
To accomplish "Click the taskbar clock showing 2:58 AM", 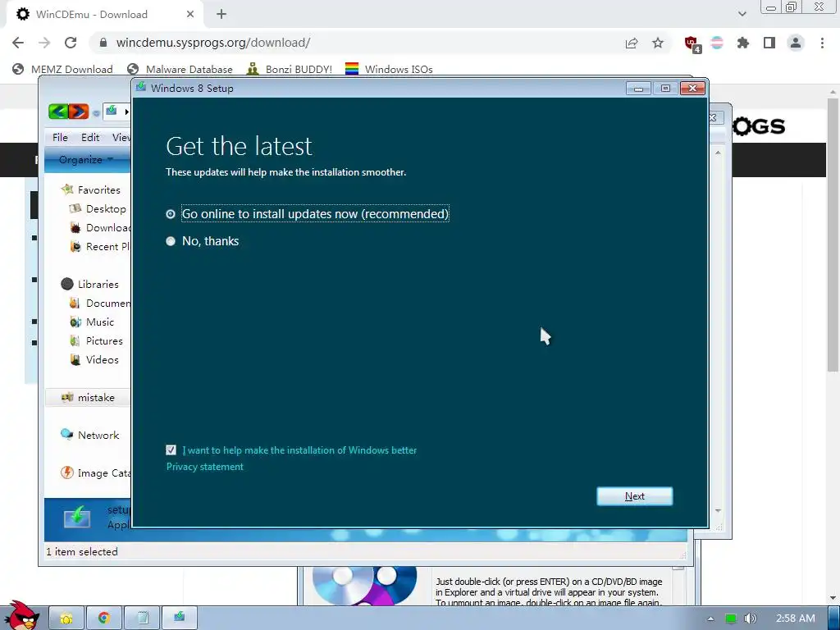I will coord(796,619).
